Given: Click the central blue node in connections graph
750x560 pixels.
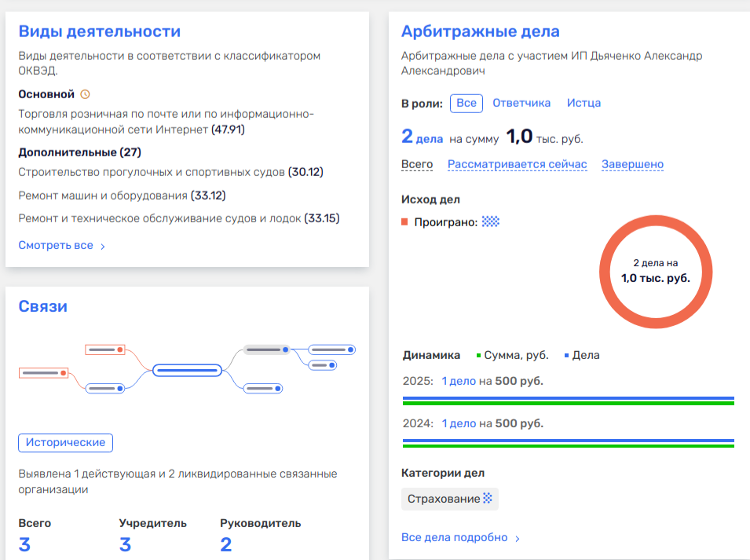Looking at the screenshot, I should tap(187, 370).
